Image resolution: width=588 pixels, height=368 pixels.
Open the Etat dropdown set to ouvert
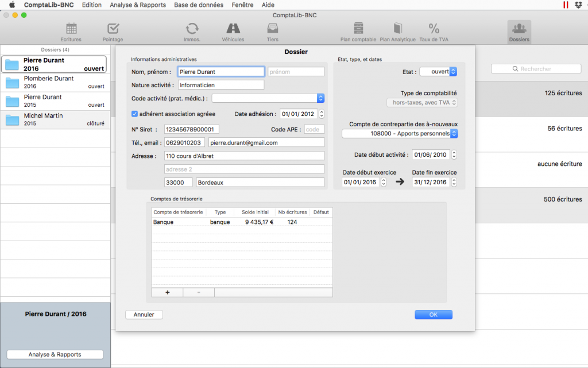click(438, 72)
